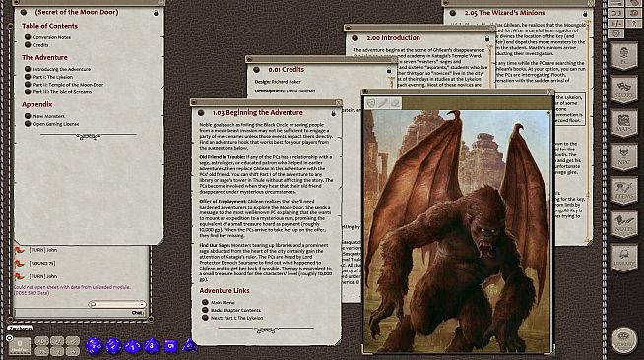Click scrollbar in 2.05 The Wizard's Minions window
The width and height of the screenshot is (644, 360).
[x=588, y=131]
